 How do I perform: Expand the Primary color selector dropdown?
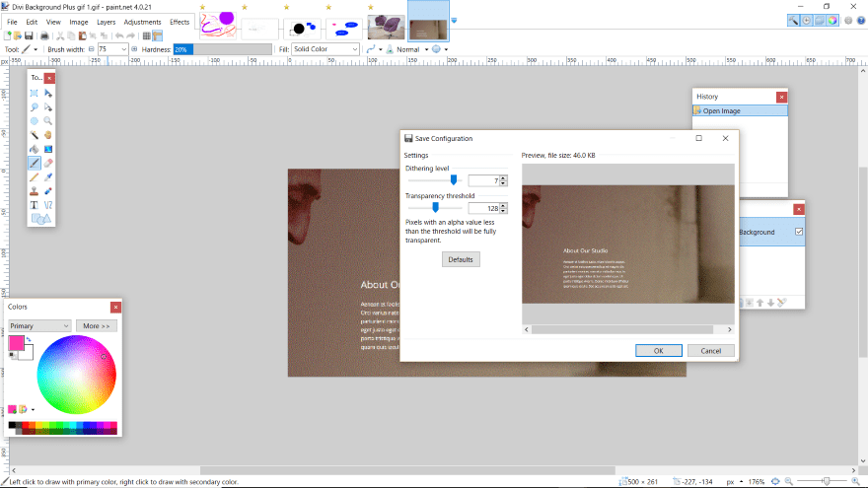(x=39, y=325)
